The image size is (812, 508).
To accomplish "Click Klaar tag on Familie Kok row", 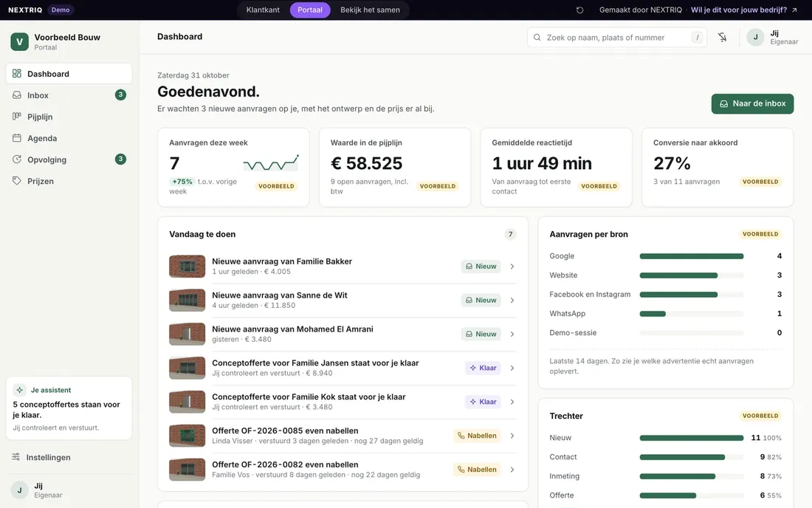I will click(483, 402).
